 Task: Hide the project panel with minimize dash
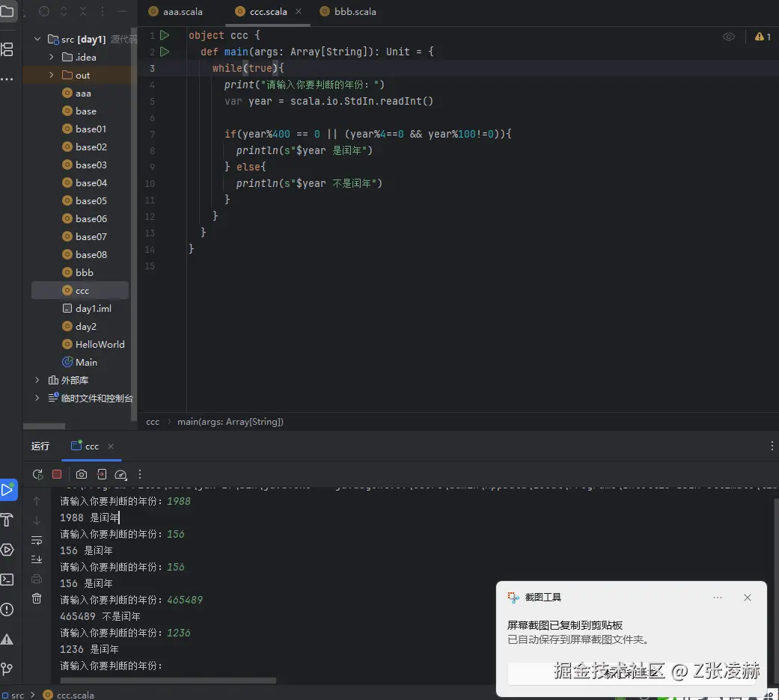tap(122, 11)
